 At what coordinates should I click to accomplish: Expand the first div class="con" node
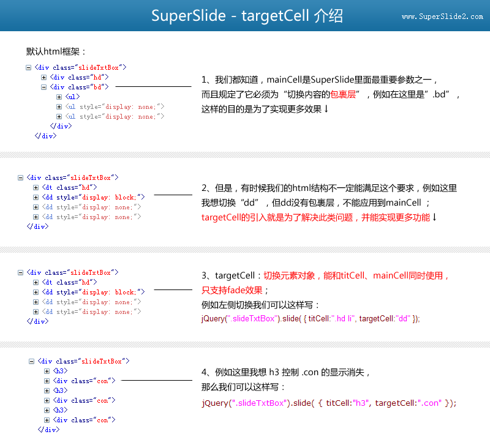[x=47, y=381]
